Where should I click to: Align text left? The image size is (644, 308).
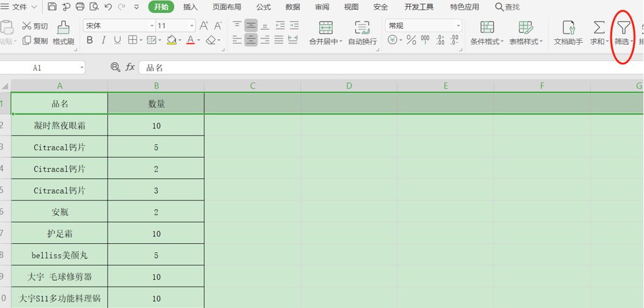(237, 40)
